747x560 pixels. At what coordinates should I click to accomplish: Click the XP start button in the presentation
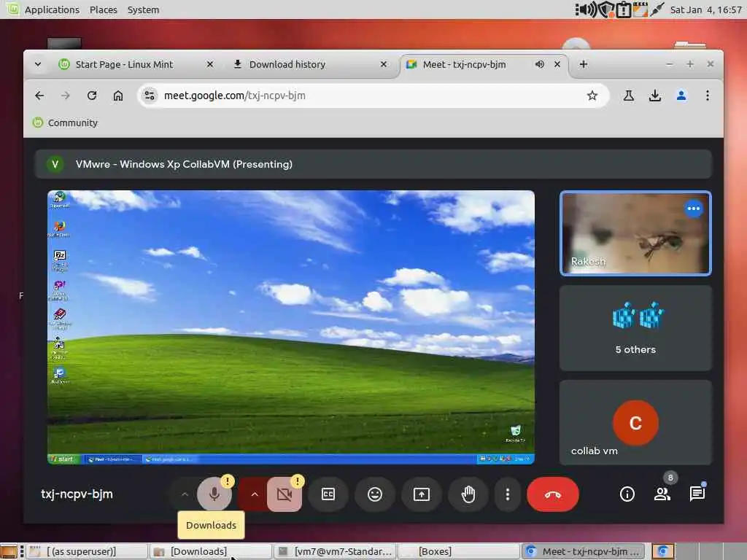click(x=63, y=459)
